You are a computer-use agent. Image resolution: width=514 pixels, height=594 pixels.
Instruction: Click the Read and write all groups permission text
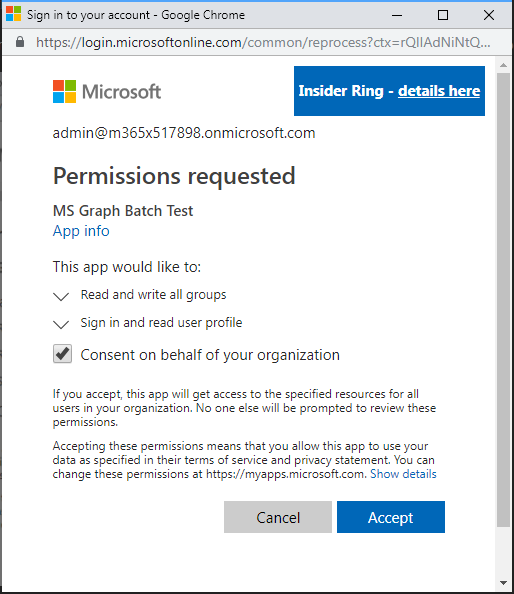click(x=153, y=295)
